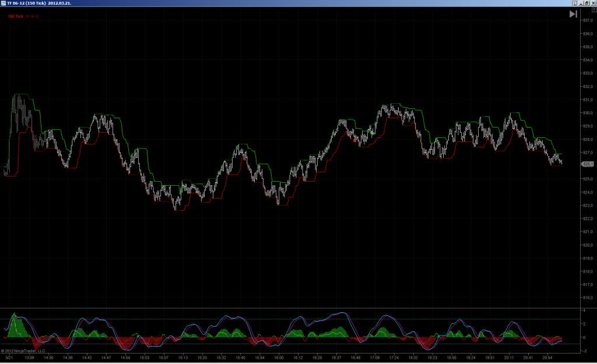
Task: Click the red dot marker on the price chart
Action: click(x=355, y=141)
